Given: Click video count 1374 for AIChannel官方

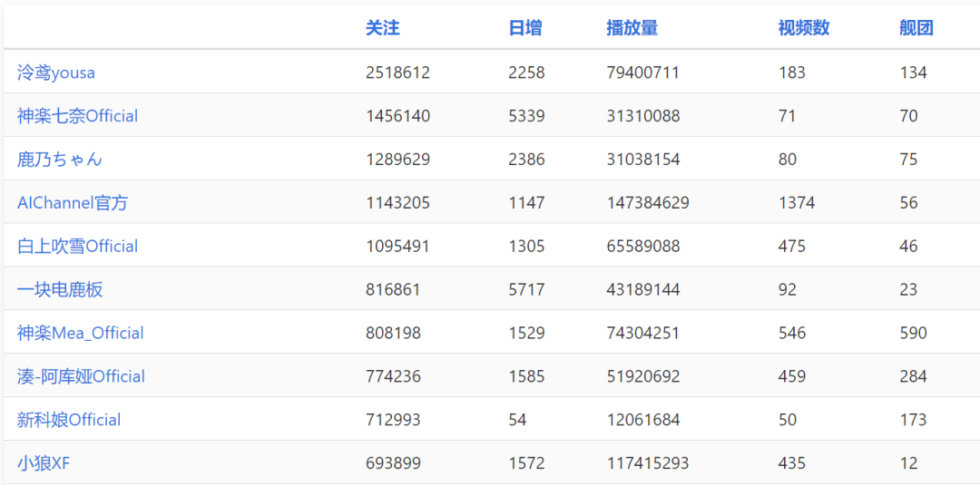Looking at the screenshot, I should (797, 203).
